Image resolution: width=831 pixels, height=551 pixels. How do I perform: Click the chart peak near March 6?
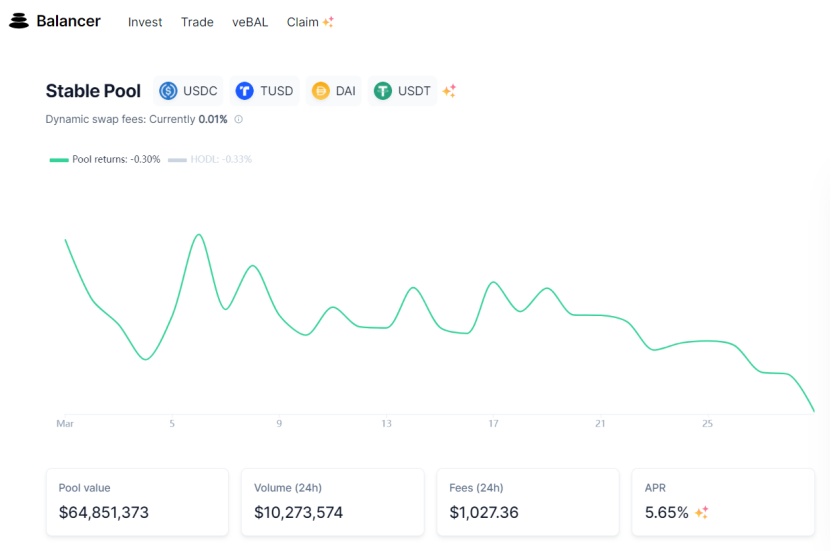tap(199, 234)
